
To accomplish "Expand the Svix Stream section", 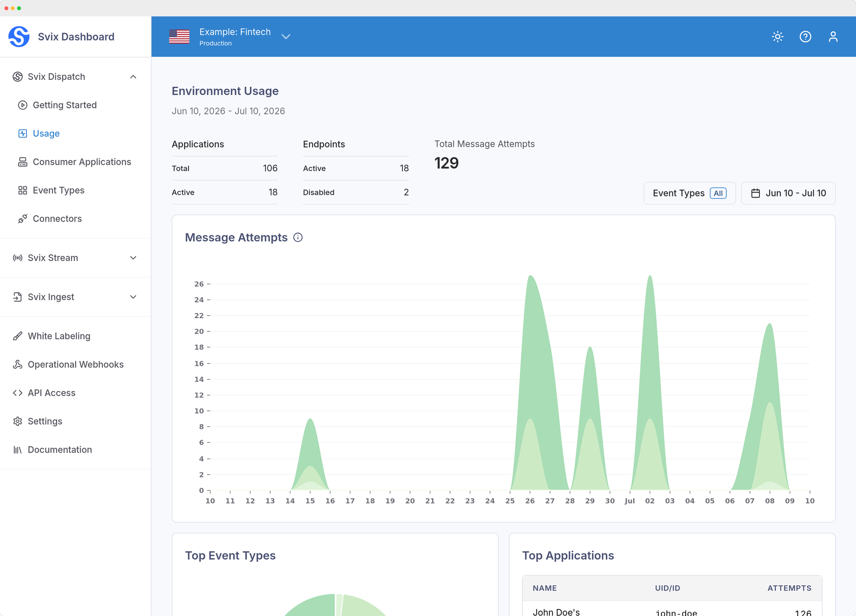I will [x=133, y=258].
